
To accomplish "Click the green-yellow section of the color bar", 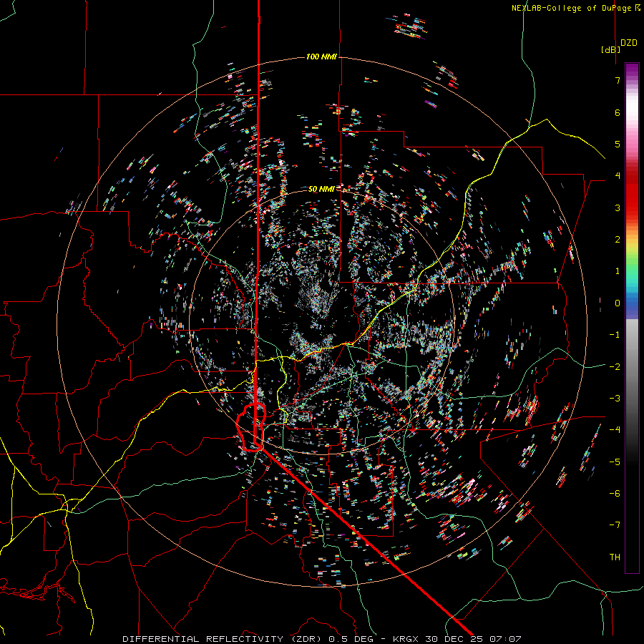I will point(632,257).
